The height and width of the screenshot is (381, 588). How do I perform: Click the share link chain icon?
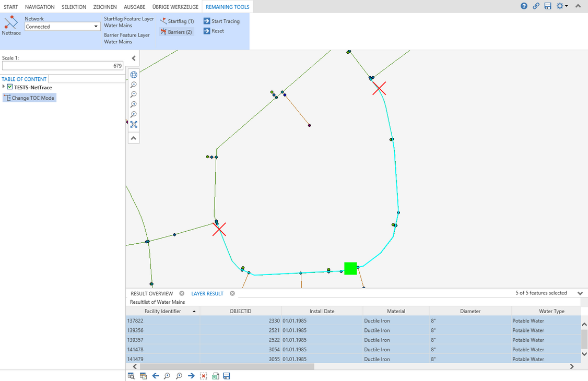tap(536, 6)
